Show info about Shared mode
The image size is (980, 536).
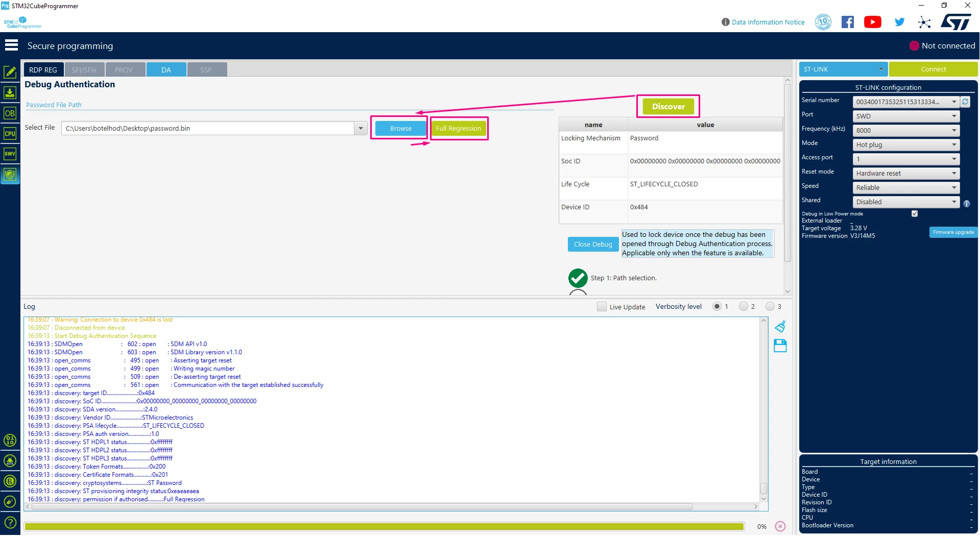[967, 204]
